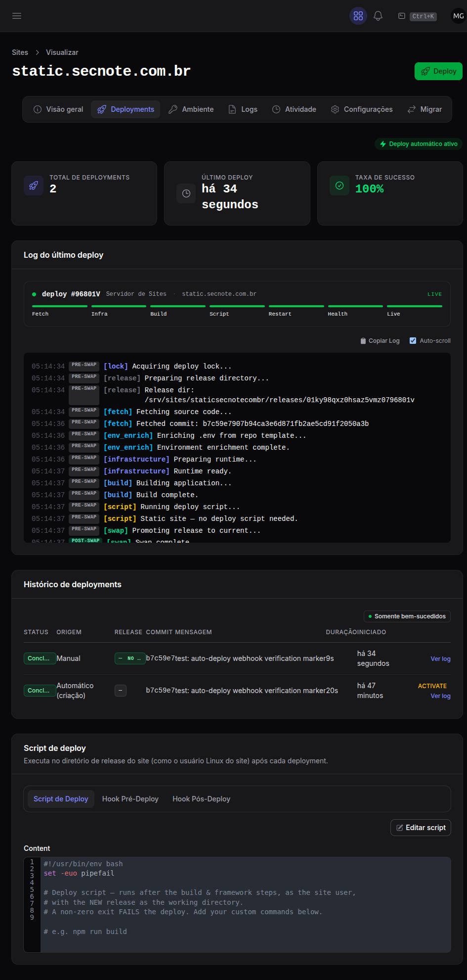
Task: Click the dash release badge in Automático row
Action: click(121, 691)
